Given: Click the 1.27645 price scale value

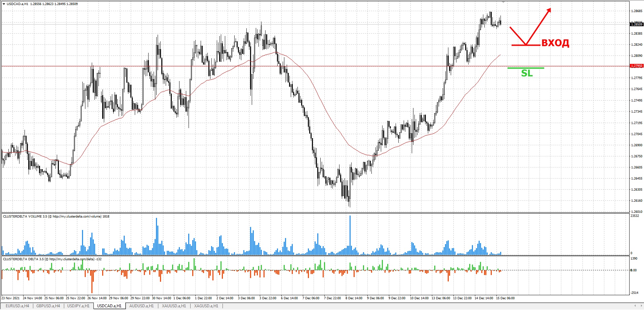Looking at the screenshot, I should point(637,89).
